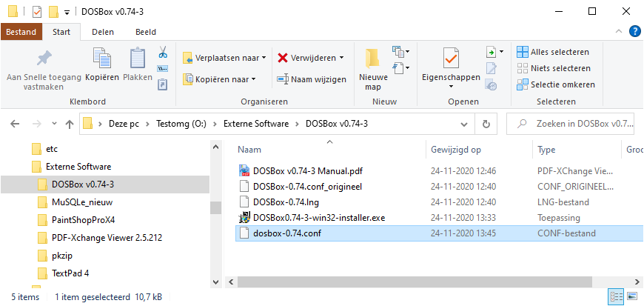The width and height of the screenshot is (644, 306).
Task: Click the copy path icon under scissors
Action: click(163, 68)
